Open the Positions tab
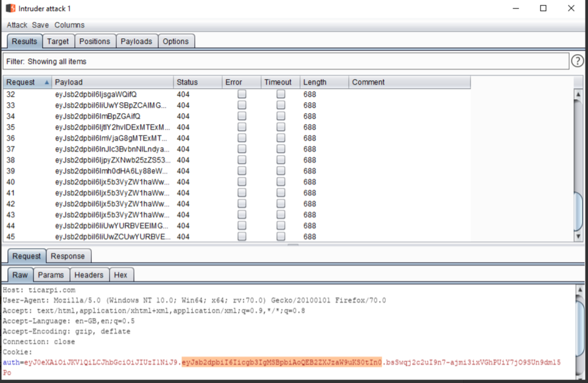The height and width of the screenshot is (383, 588). click(95, 41)
